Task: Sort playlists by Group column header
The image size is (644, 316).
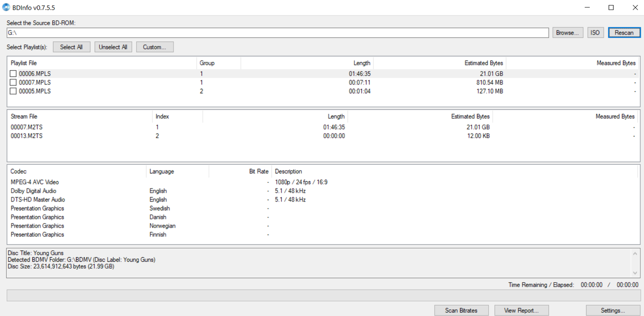Action: click(218, 63)
